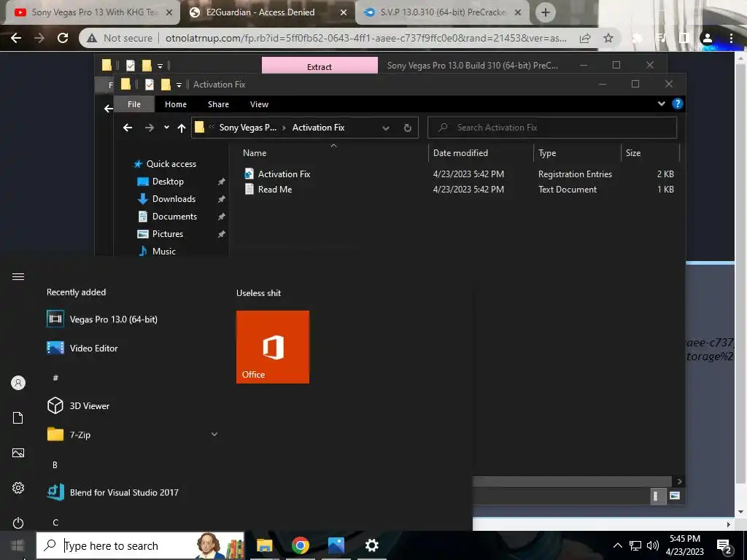
Task: Sort by Name column header
Action: coord(255,153)
